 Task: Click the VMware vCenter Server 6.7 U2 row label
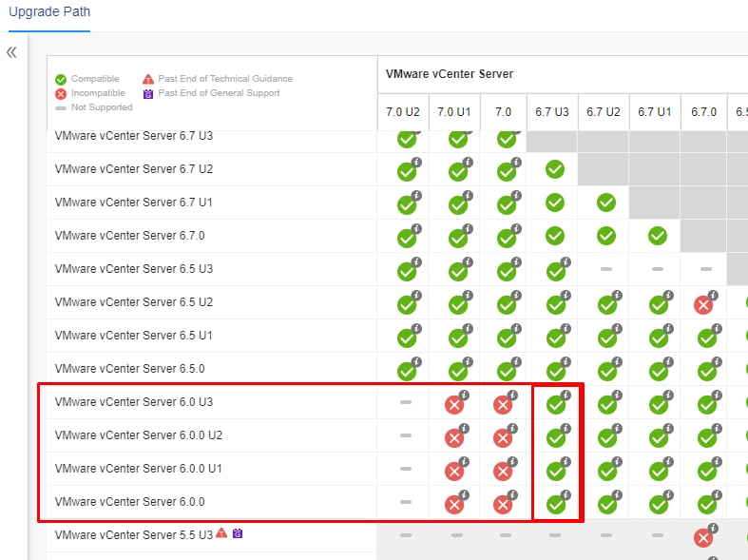click(x=134, y=169)
